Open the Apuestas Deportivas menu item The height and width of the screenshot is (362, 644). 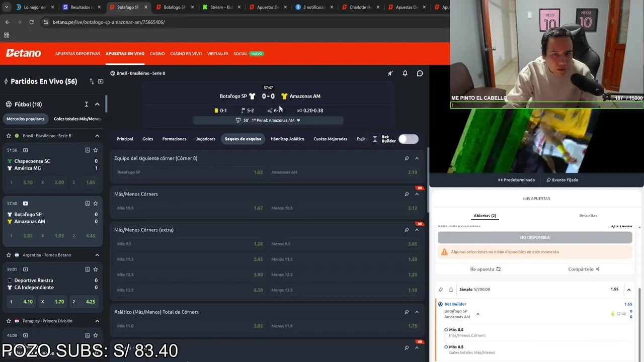(x=78, y=54)
